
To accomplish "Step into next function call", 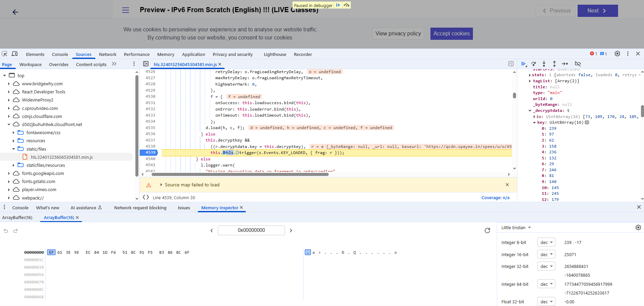I will tap(544, 64).
